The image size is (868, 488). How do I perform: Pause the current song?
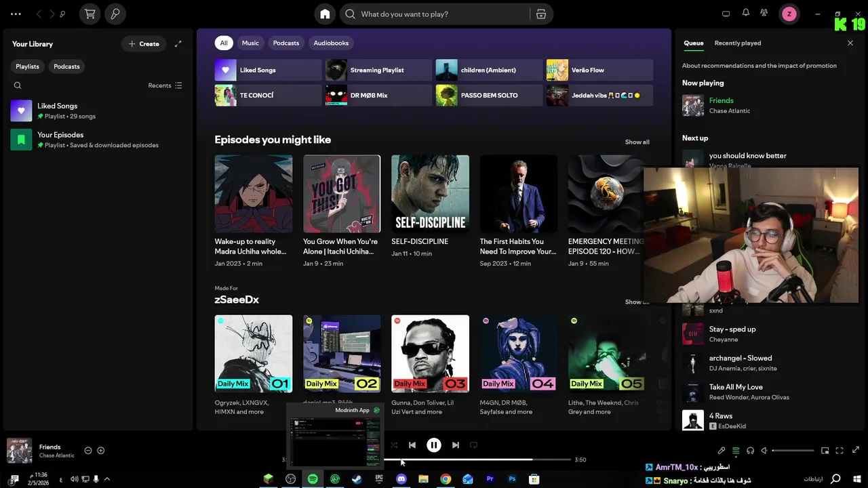(434, 445)
